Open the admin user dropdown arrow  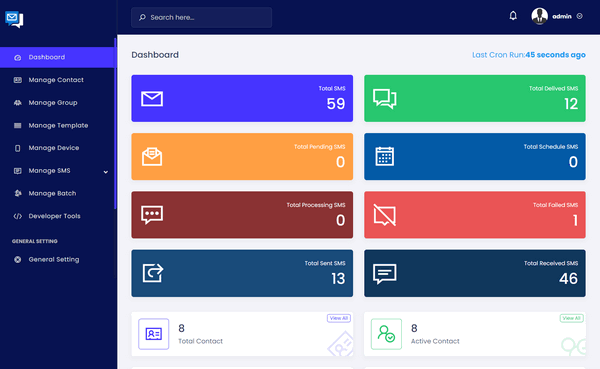click(579, 16)
